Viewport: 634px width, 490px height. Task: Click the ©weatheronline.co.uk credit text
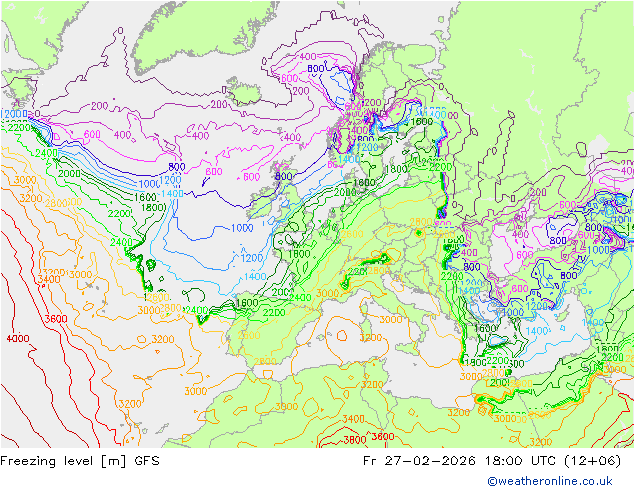pyautogui.click(x=550, y=481)
